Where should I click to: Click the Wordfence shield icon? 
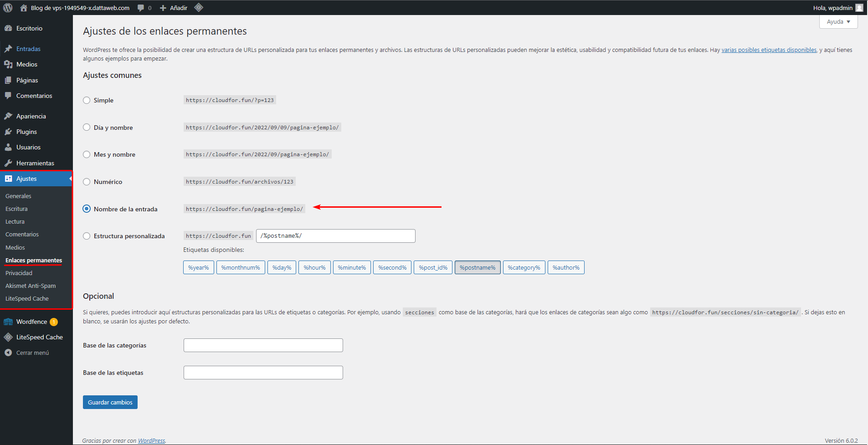coord(8,322)
